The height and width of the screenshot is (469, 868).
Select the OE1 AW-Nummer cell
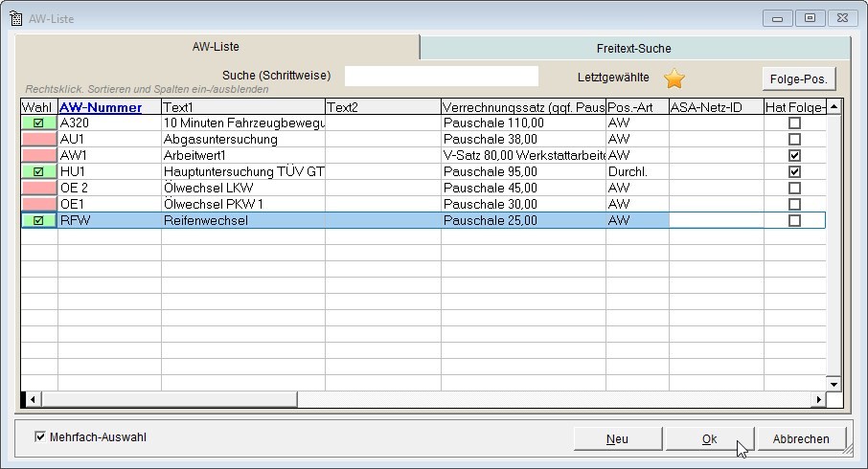tap(109, 204)
